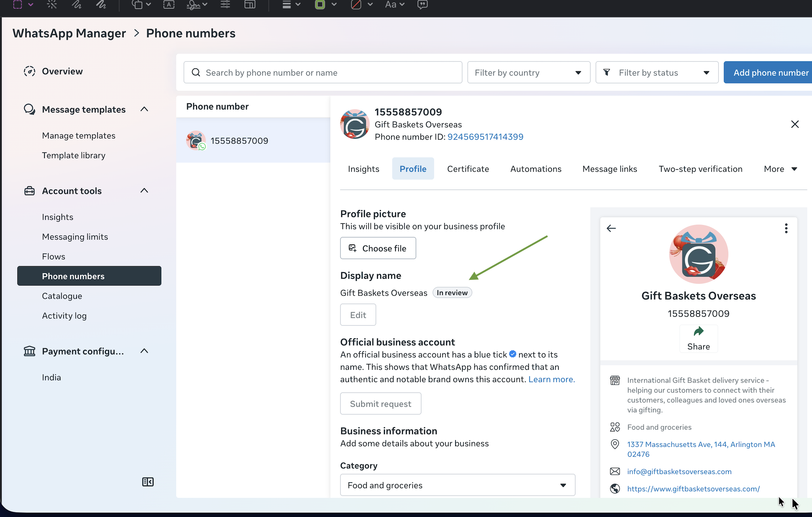The image size is (812, 517).
Task: Open the image description speech bubble tool
Action: click(x=423, y=4)
